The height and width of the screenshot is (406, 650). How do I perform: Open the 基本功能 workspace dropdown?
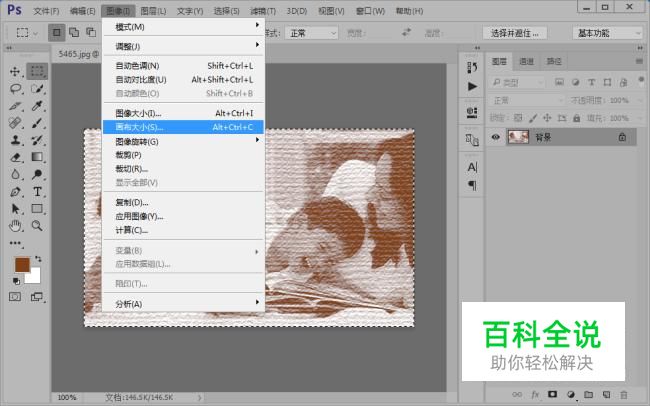click(x=607, y=33)
